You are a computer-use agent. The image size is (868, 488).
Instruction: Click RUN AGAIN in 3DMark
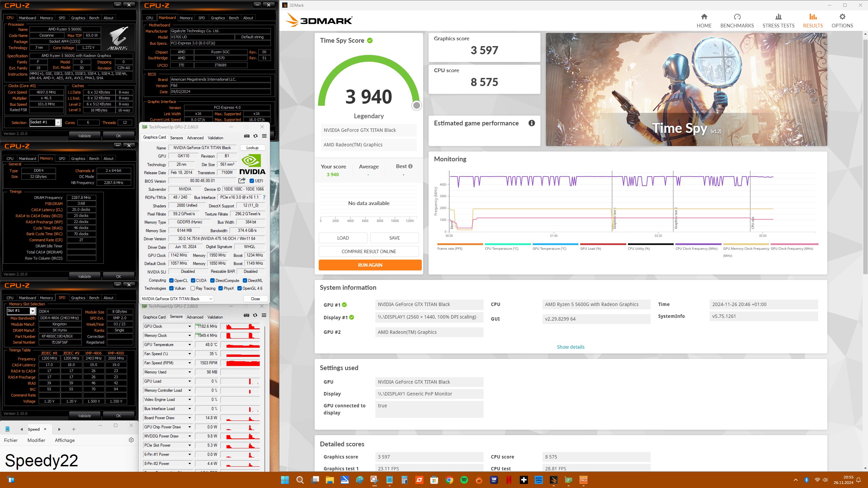click(x=370, y=265)
